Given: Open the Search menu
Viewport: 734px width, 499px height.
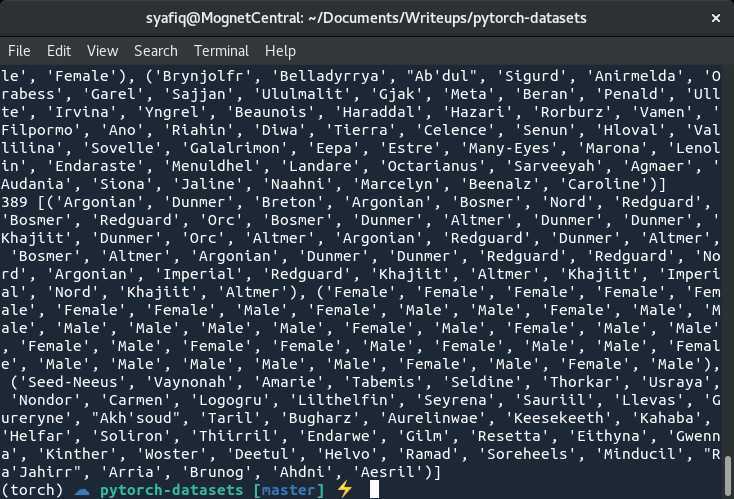Looking at the screenshot, I should [x=156, y=51].
